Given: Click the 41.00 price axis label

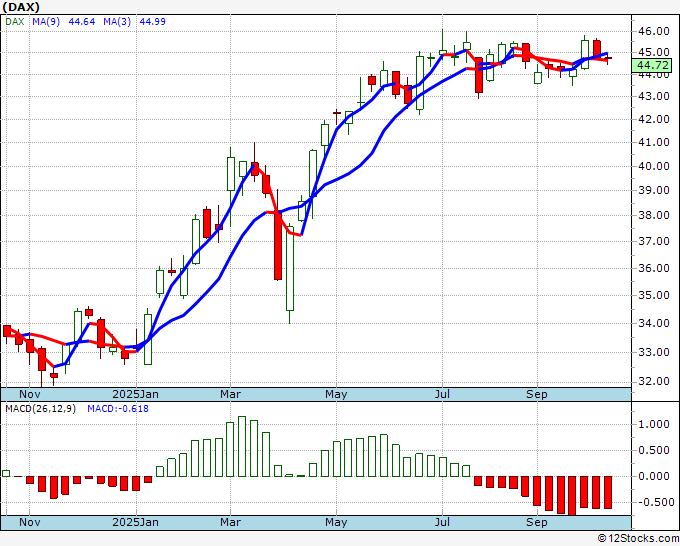Looking at the screenshot, I should coord(654,142).
